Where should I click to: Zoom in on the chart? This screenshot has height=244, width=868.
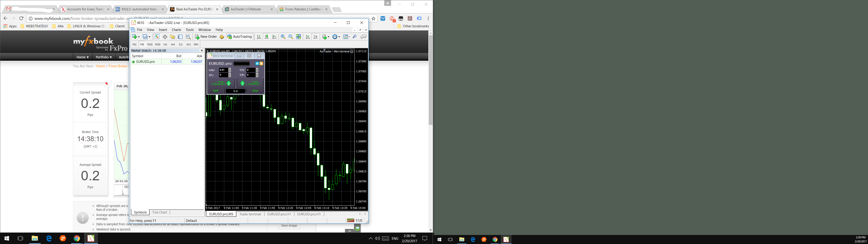(283, 37)
